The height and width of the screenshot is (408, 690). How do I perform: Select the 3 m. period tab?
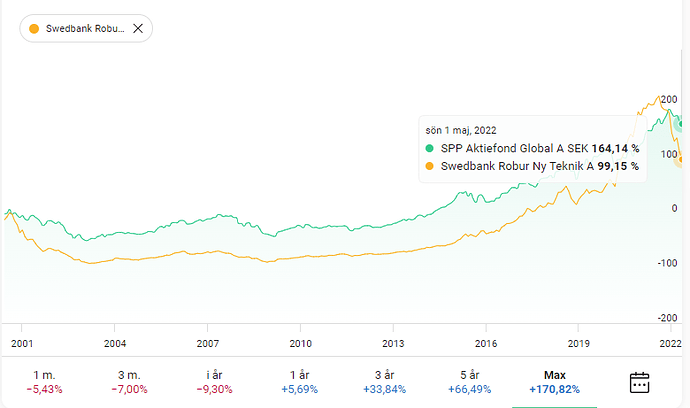(129, 382)
